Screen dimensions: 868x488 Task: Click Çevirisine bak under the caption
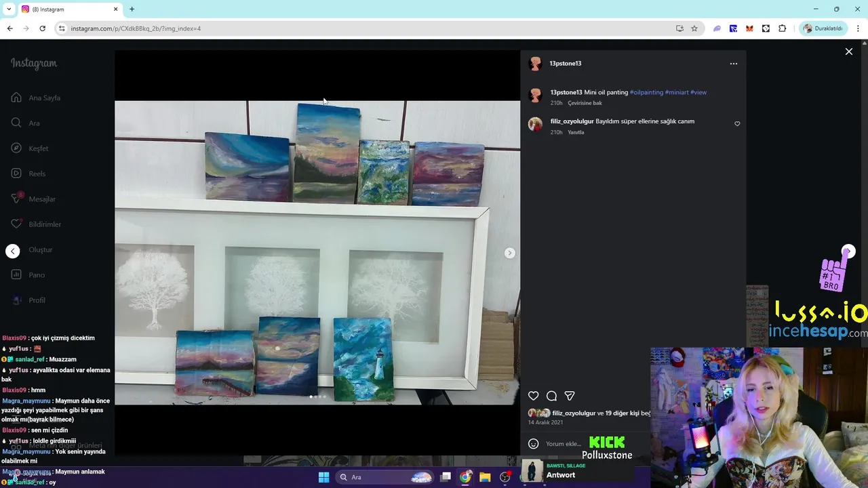click(x=585, y=103)
